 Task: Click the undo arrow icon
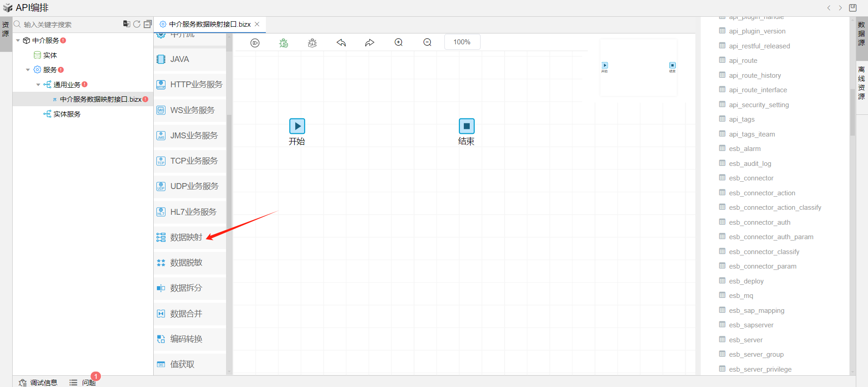(x=341, y=42)
